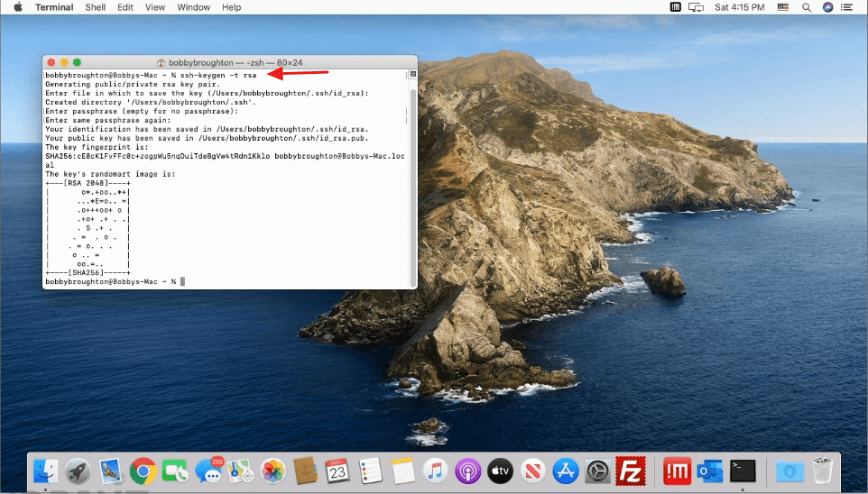This screenshot has height=494, width=868.
Task: Open Apple TV from the Dock
Action: pyautogui.click(x=500, y=471)
